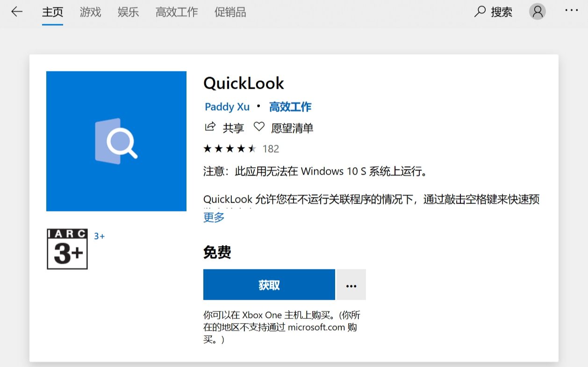Click the 获取 button to get QuickLook

[268, 284]
